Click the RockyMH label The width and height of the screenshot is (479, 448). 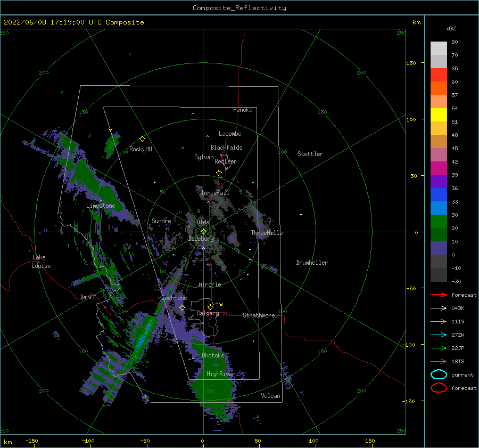tap(141, 149)
